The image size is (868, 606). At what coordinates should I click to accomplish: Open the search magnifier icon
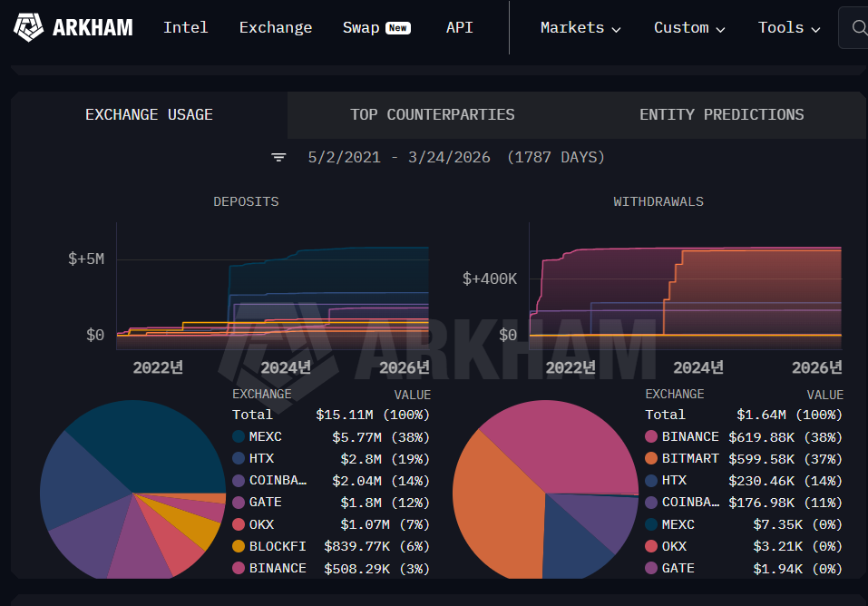859,27
